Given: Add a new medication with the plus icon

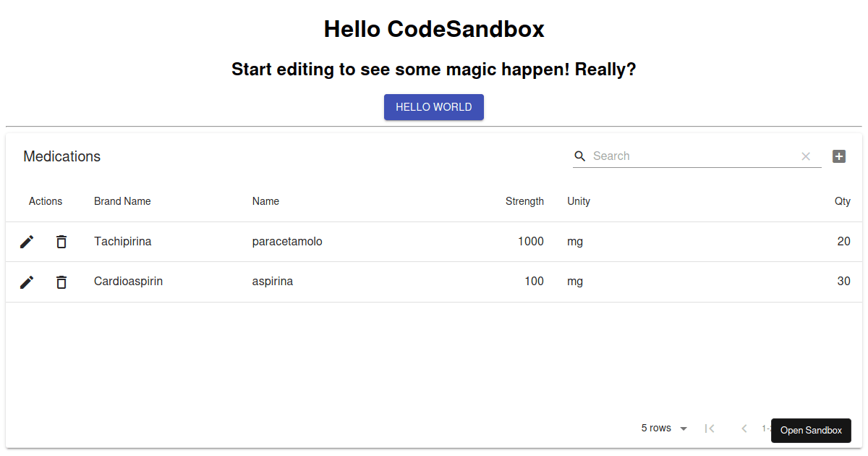Looking at the screenshot, I should click(839, 156).
